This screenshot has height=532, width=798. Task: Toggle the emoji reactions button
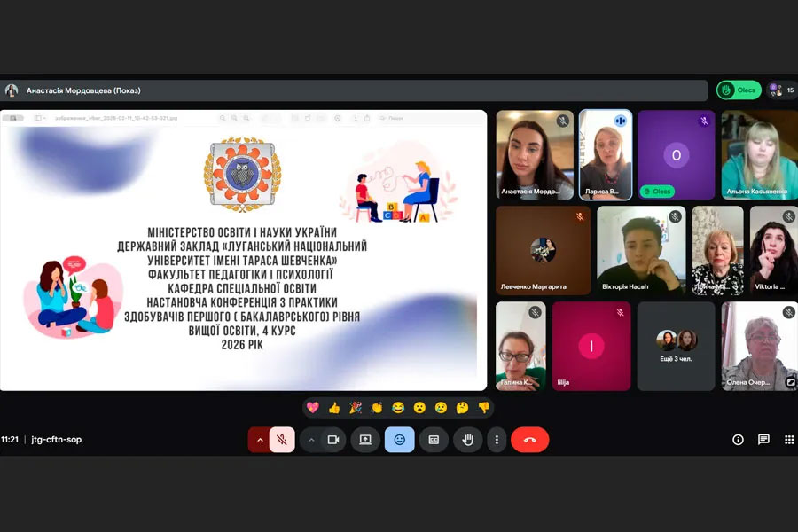[x=400, y=440]
